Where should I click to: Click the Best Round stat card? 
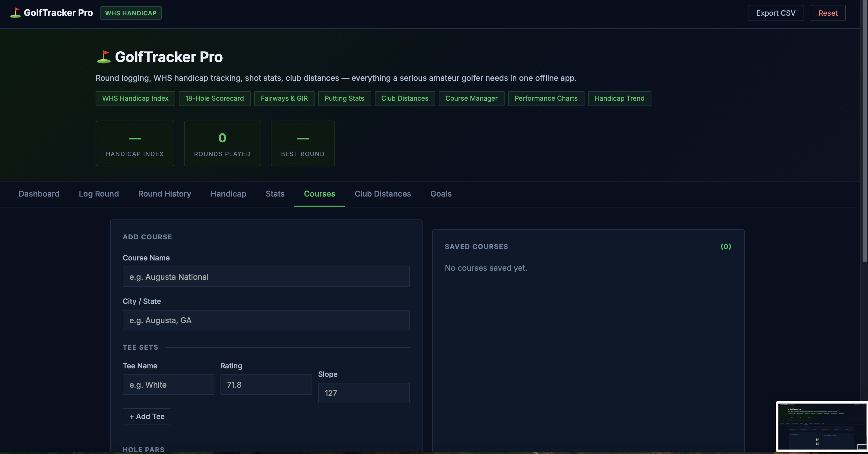tap(303, 143)
